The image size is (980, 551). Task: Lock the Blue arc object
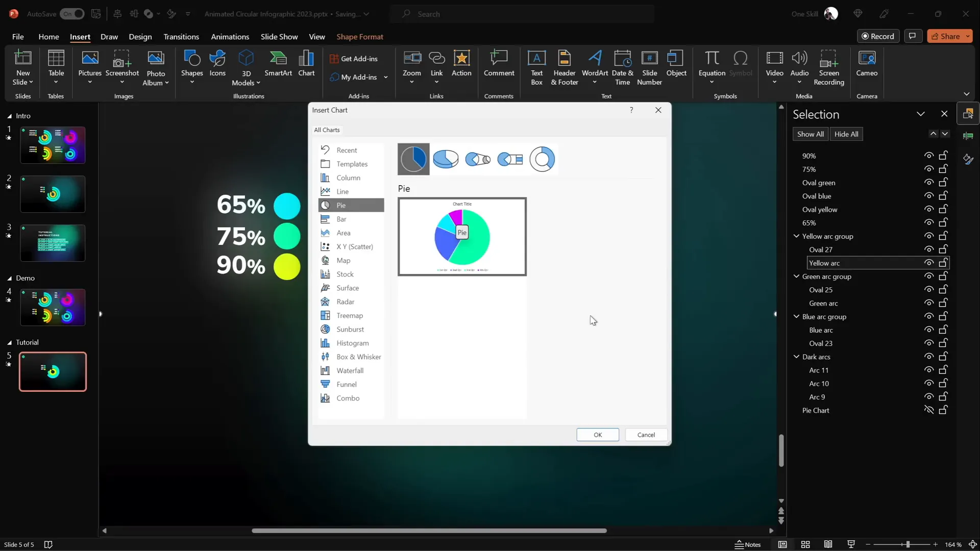943,330
